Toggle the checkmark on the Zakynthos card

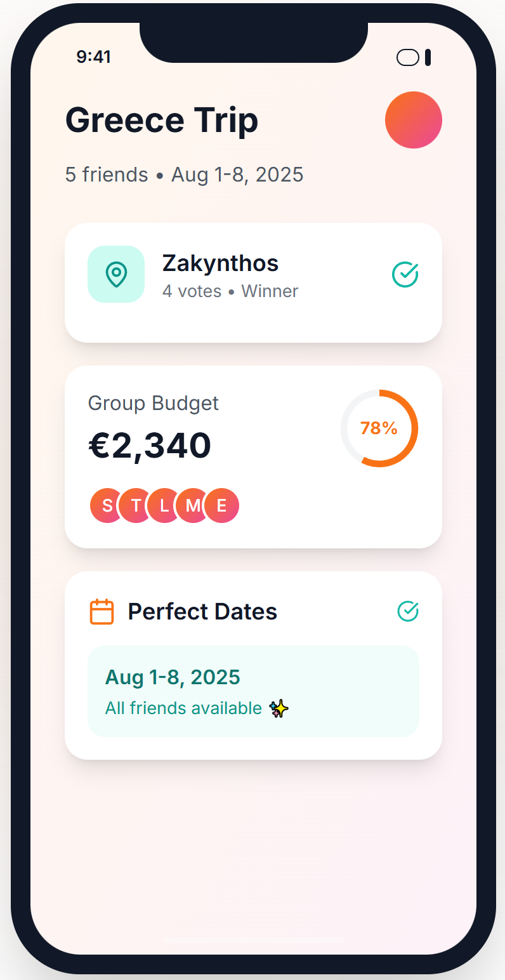[405, 274]
